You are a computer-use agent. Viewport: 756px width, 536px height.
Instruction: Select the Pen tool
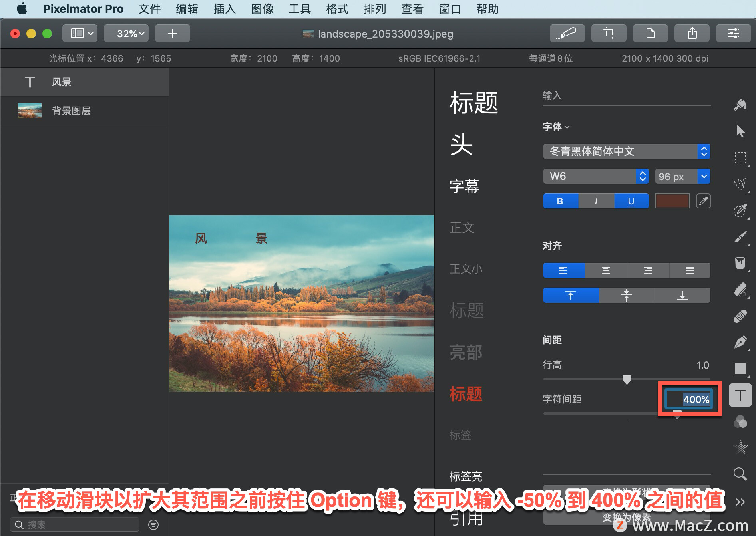pos(740,342)
